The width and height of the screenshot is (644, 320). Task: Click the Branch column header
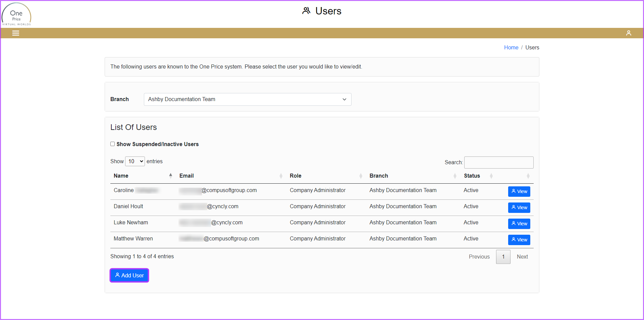tap(379, 176)
